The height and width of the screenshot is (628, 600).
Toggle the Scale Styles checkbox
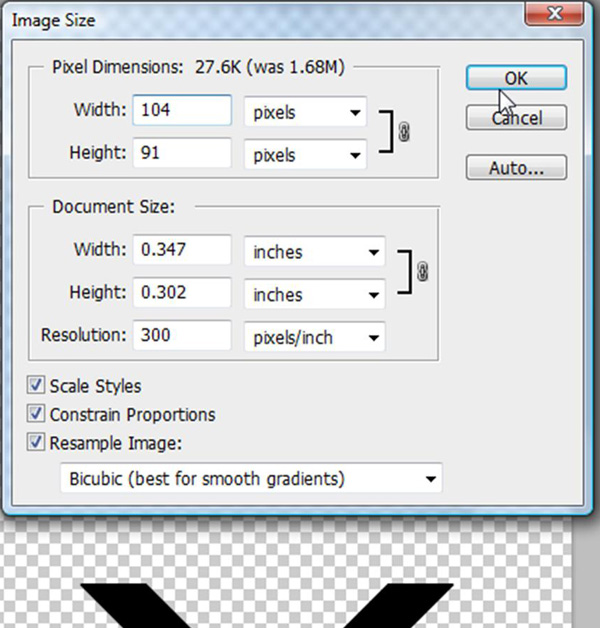tap(36, 385)
